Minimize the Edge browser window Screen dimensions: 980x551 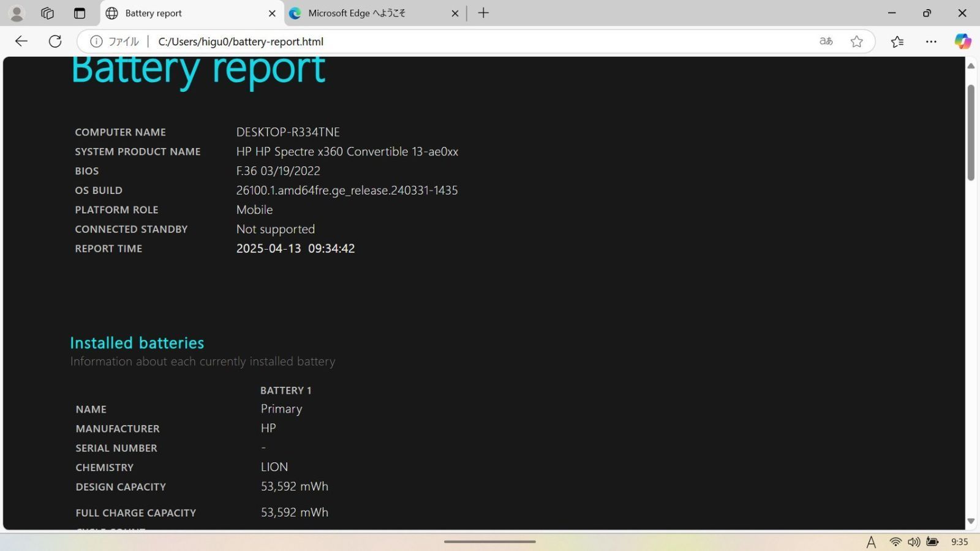point(892,13)
